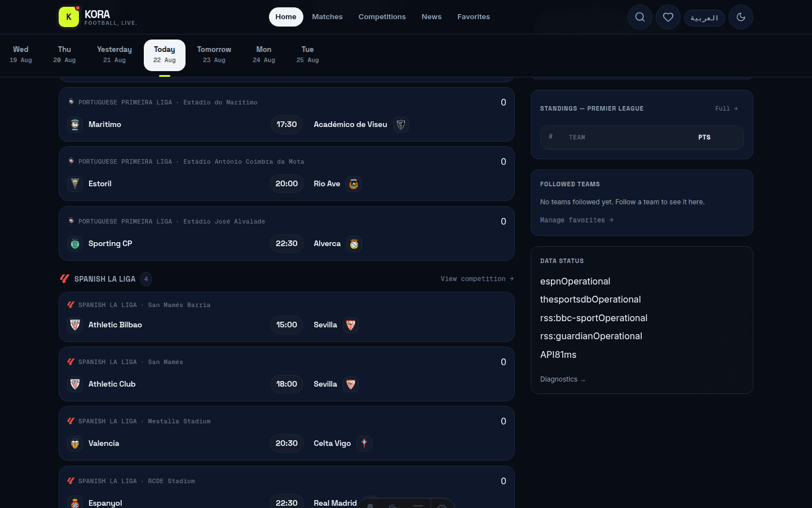This screenshot has width=812, height=508.
Task: Open the Diagnostics link
Action: tap(563, 379)
